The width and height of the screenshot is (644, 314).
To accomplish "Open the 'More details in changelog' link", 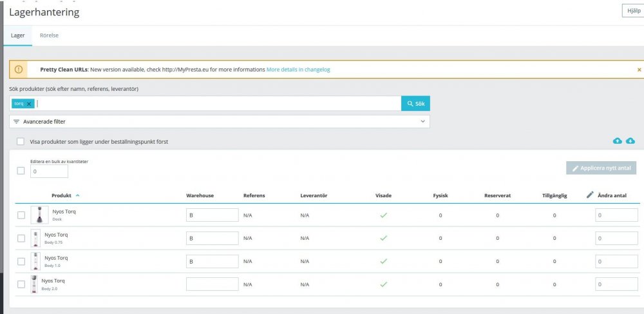I will [298, 70].
